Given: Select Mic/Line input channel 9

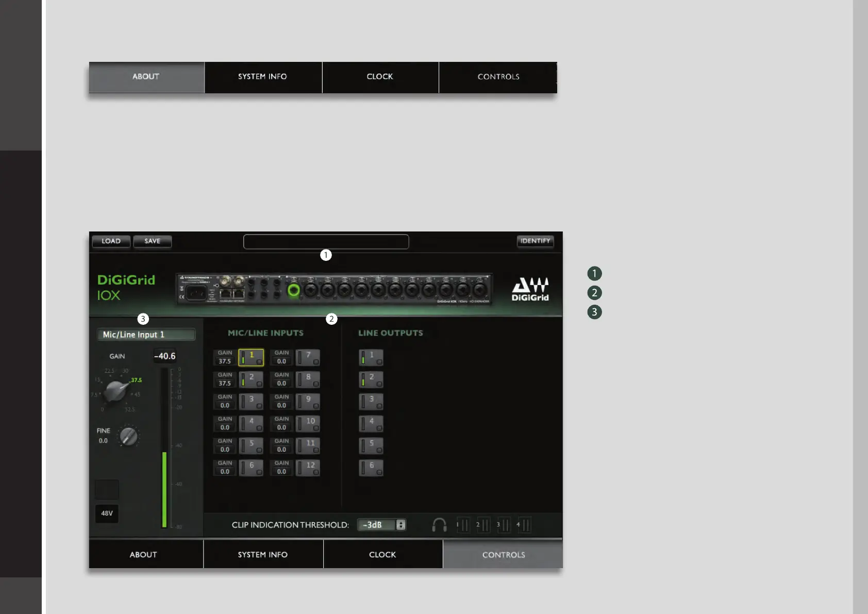Looking at the screenshot, I should [308, 402].
